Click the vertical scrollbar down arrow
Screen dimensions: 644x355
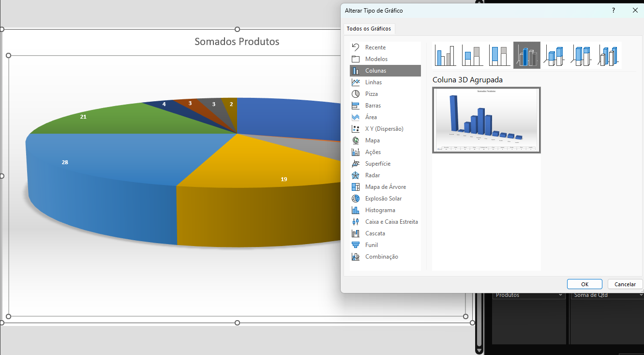point(479,350)
